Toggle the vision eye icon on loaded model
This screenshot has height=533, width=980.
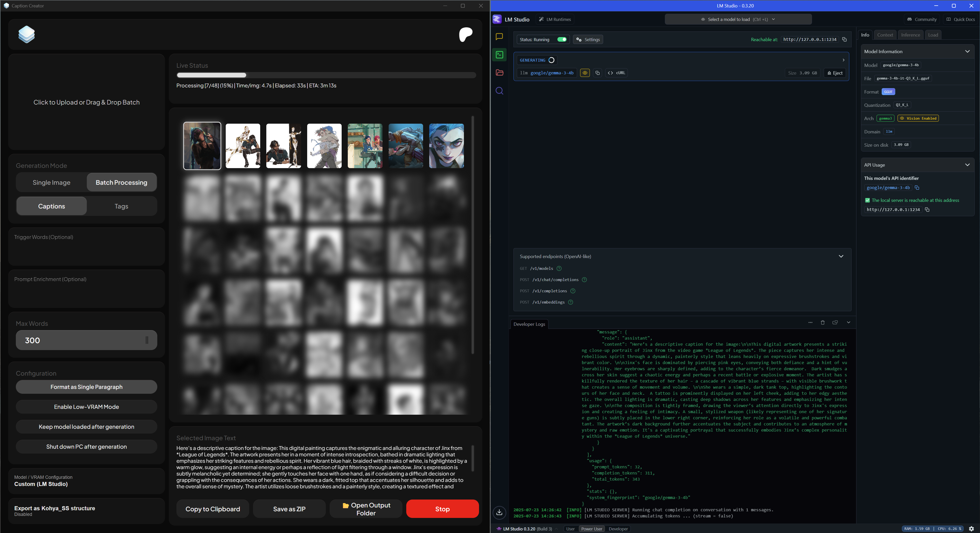(585, 73)
